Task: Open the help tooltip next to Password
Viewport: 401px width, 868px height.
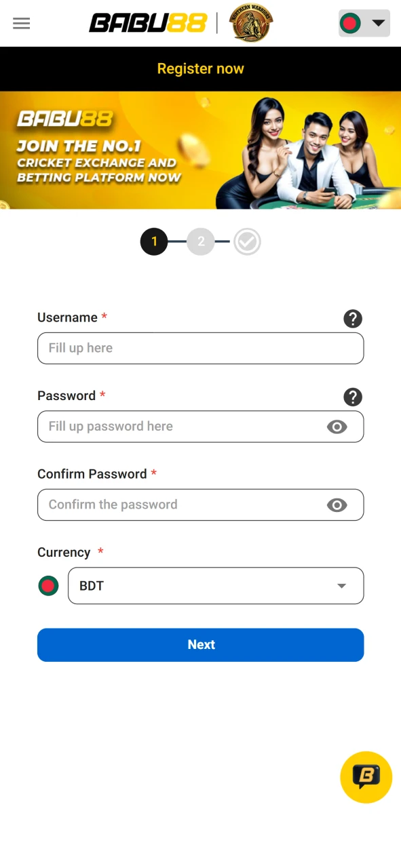Action: tap(353, 397)
